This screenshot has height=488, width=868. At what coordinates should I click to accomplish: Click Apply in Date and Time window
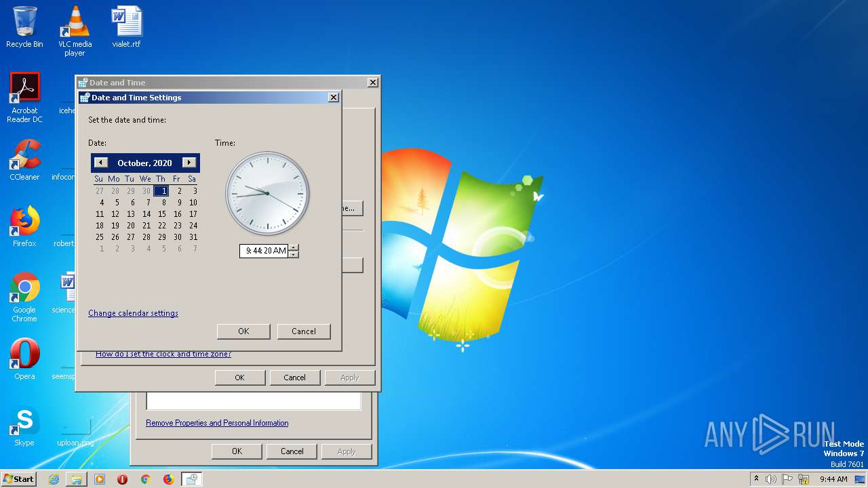point(350,378)
